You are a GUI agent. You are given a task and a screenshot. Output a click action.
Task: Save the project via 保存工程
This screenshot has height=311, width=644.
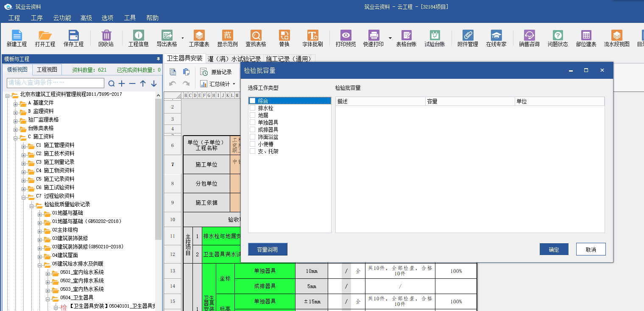pyautogui.click(x=74, y=39)
